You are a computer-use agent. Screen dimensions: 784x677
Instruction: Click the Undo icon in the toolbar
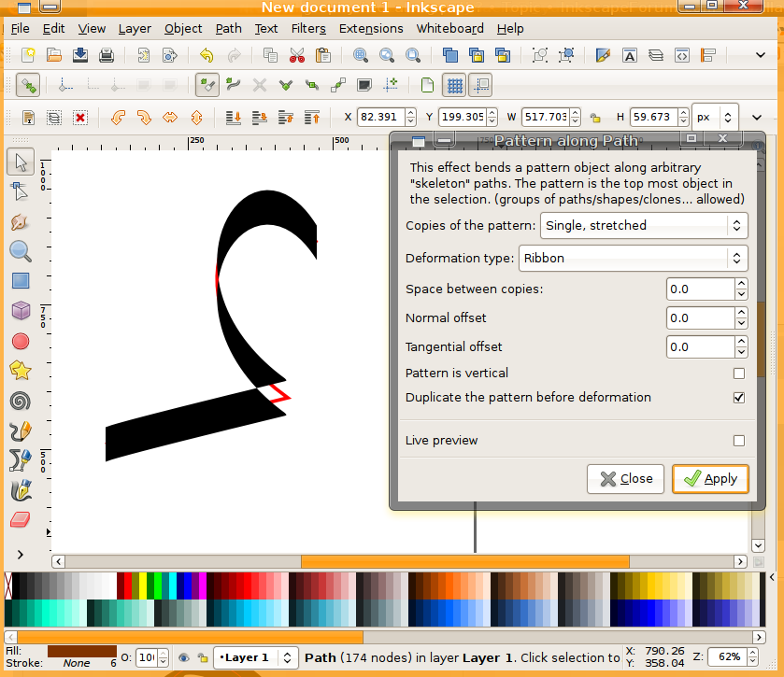tap(206, 55)
